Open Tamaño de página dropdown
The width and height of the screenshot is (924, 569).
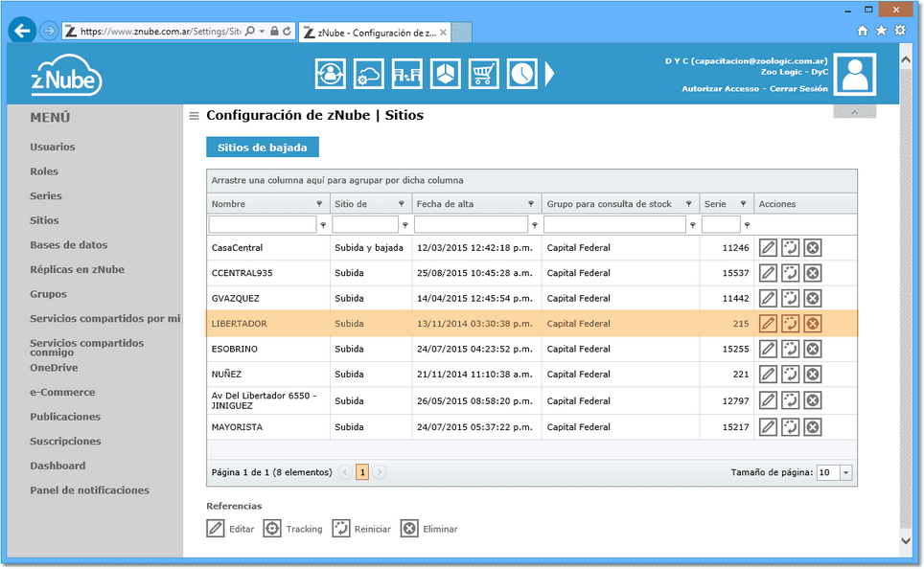[x=846, y=472]
